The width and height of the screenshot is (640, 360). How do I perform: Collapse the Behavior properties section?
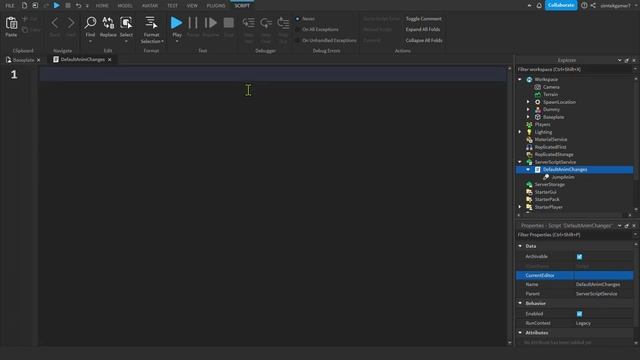[520, 303]
